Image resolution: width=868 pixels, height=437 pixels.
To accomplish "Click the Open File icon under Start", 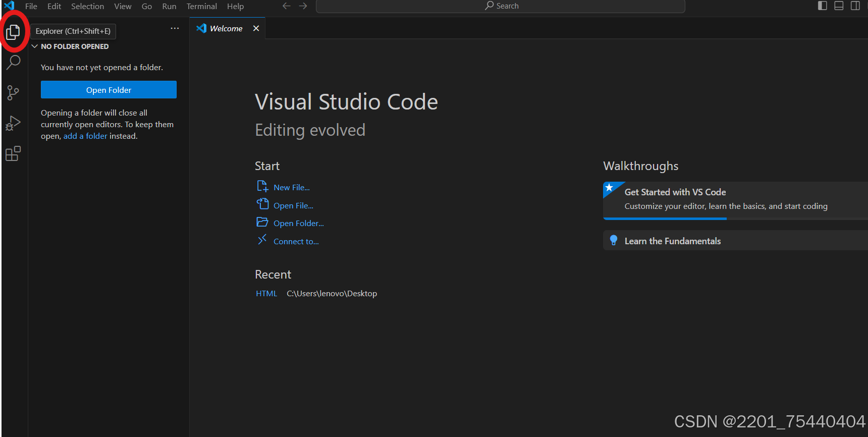I will click(262, 204).
